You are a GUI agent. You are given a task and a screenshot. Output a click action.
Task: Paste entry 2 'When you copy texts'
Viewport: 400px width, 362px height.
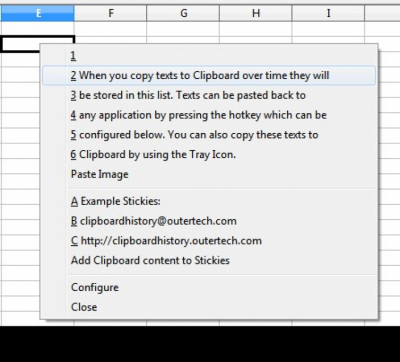[x=209, y=75]
